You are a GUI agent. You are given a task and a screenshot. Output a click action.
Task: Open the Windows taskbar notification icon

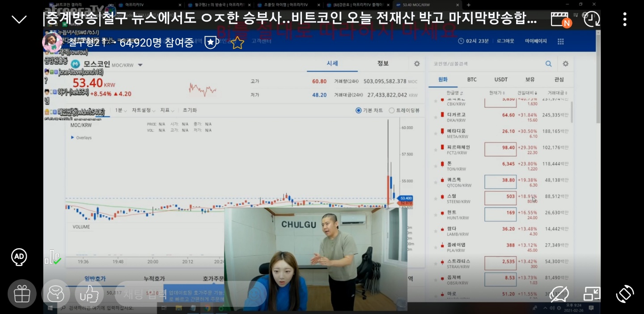[x=591, y=308]
